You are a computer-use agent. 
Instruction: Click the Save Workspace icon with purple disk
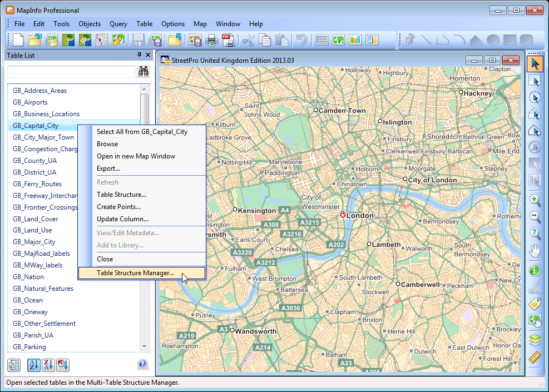click(155, 40)
